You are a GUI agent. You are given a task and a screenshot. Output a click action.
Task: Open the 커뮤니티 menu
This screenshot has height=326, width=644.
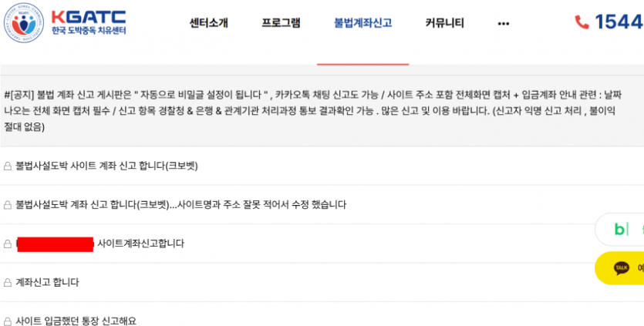click(x=444, y=22)
